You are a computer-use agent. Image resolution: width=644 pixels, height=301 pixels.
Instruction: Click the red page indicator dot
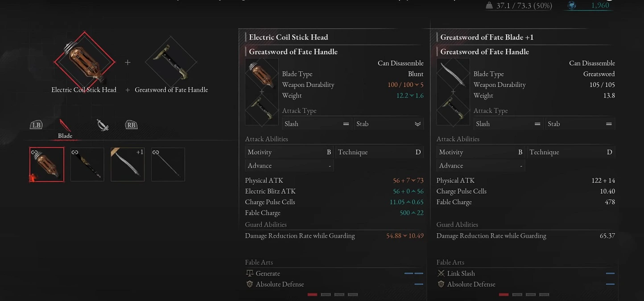[x=312, y=295]
